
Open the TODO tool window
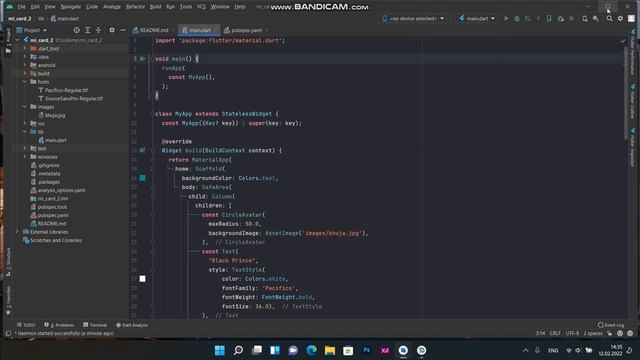(27, 325)
